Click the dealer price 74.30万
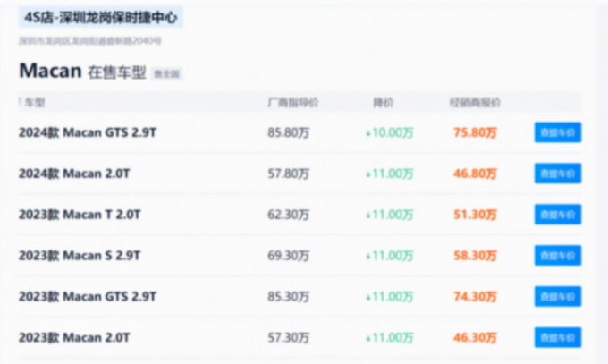The image size is (608, 364). point(475,297)
